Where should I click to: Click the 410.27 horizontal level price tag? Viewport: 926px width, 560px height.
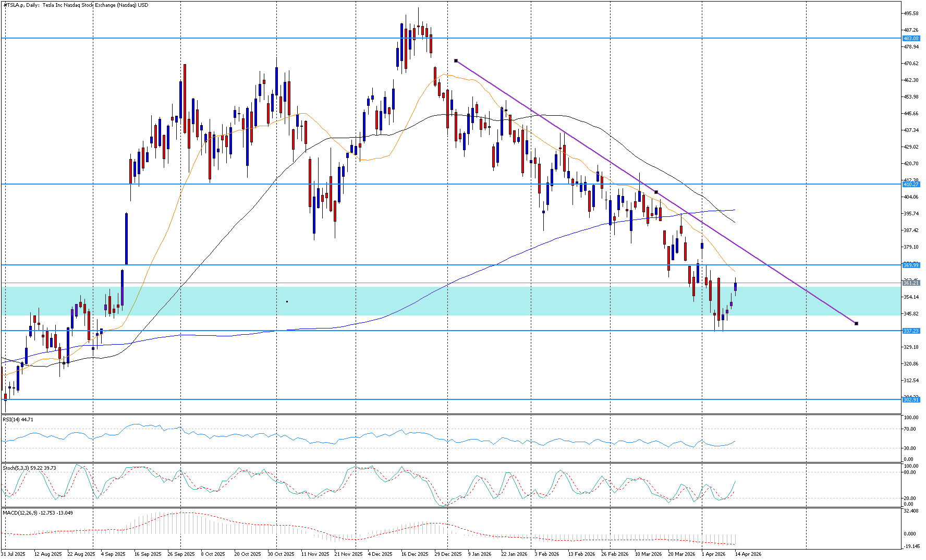point(911,185)
